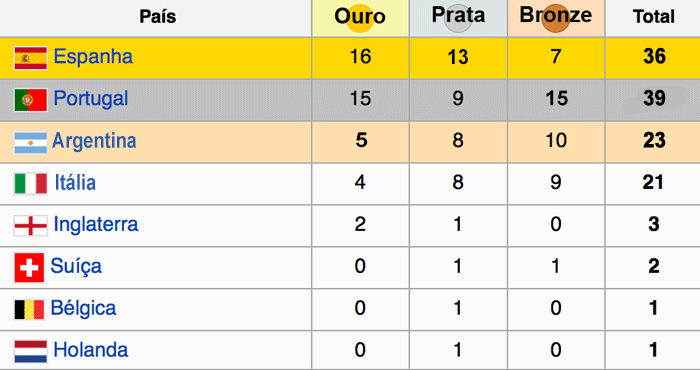Viewport: 700px width, 370px height.
Task: Open the Portugal country link
Action: pos(91,99)
